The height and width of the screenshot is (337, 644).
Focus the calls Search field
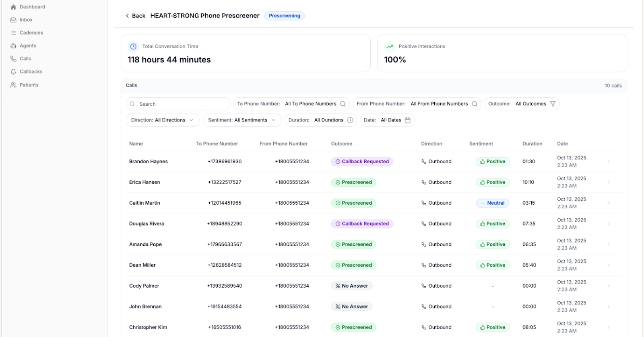178,104
